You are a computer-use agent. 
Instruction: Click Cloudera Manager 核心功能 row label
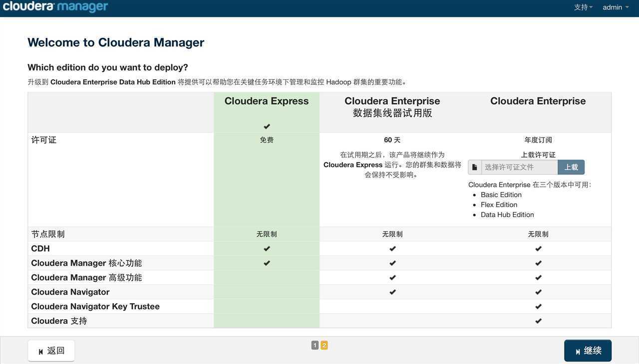tap(86, 263)
